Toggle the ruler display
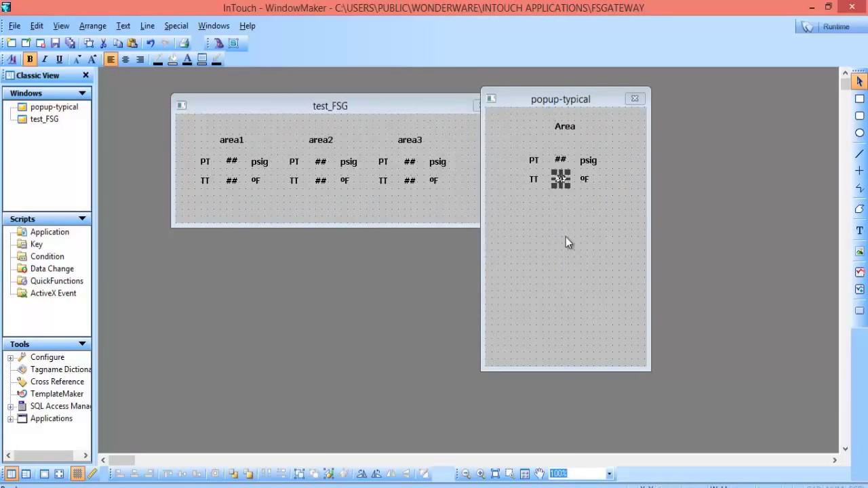The height and width of the screenshot is (488, 868). tap(92, 474)
